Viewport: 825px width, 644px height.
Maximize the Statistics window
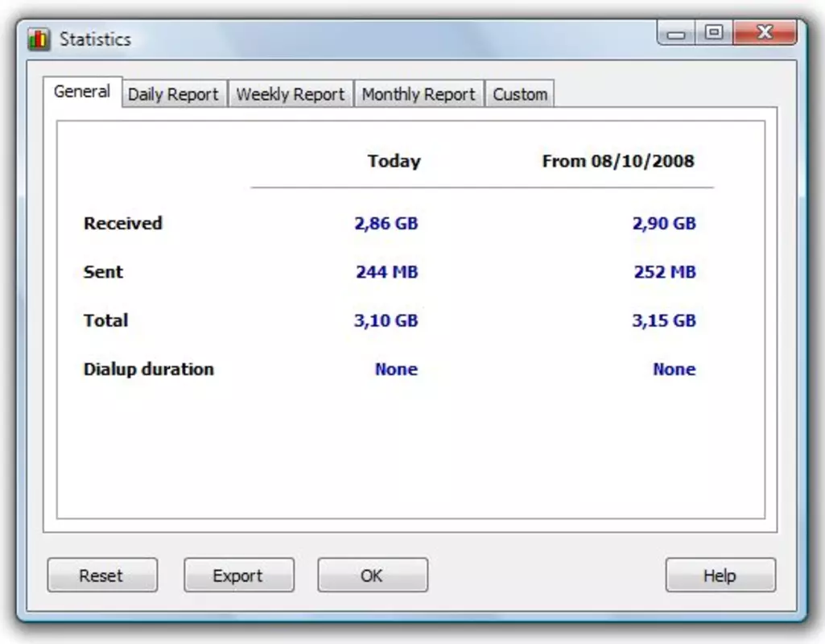[x=714, y=33]
